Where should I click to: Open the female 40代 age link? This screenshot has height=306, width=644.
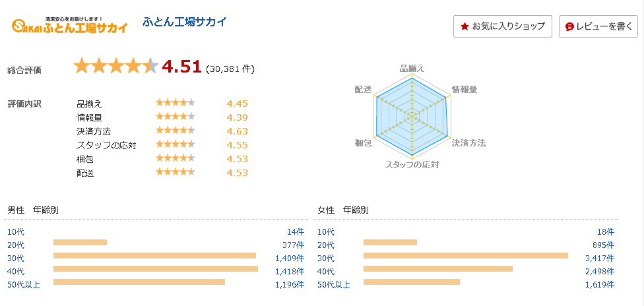click(326, 271)
